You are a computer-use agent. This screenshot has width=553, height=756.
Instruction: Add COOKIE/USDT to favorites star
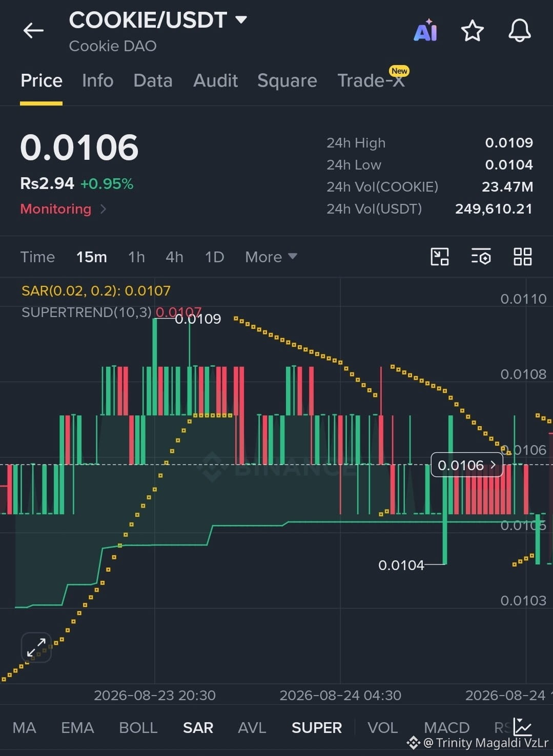[x=472, y=31]
